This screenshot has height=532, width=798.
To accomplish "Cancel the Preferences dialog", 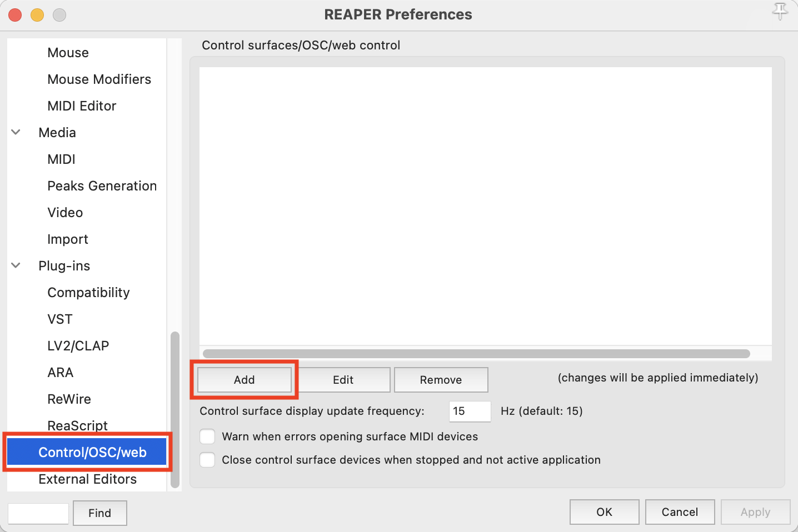I will [x=680, y=512].
